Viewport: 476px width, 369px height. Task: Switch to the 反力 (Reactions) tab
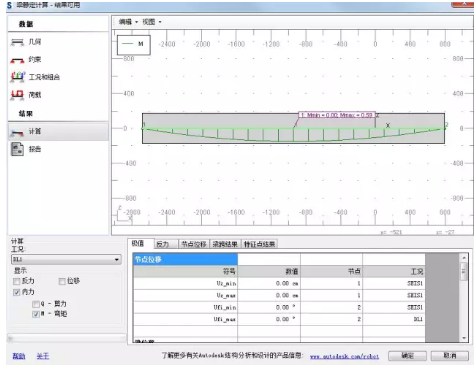click(x=163, y=244)
